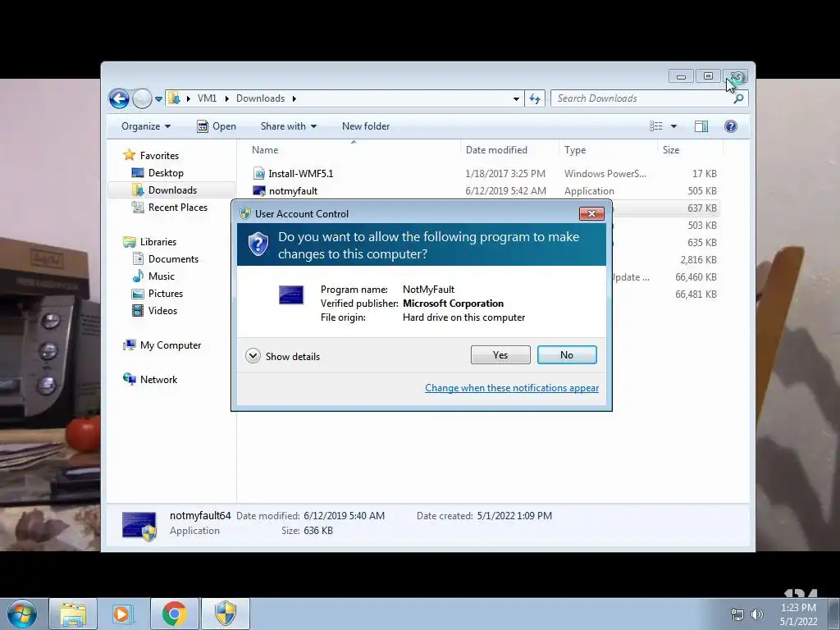Click the NotMyFault program icon in UAC
Screen dimensions: 840x630
coord(291,294)
